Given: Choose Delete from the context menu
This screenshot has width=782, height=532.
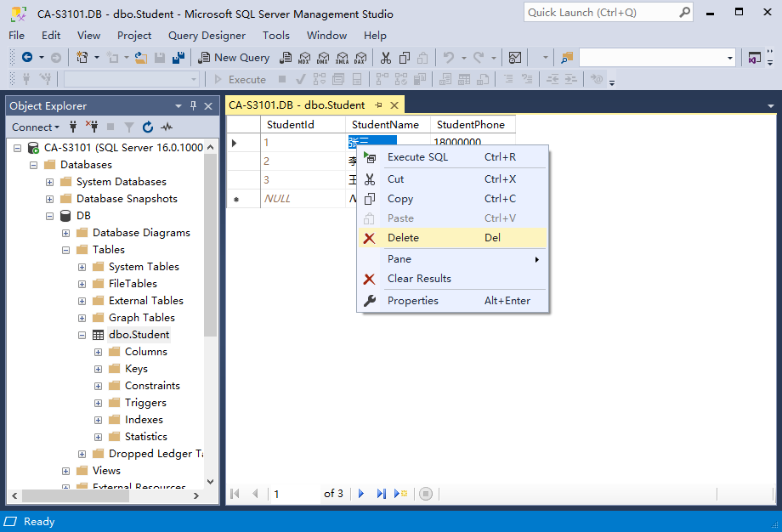Looking at the screenshot, I should [403, 238].
